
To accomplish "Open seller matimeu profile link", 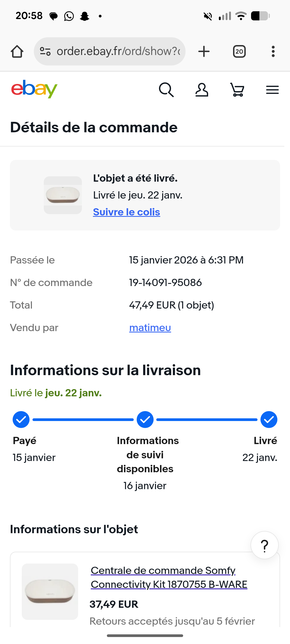I will click(x=150, y=328).
